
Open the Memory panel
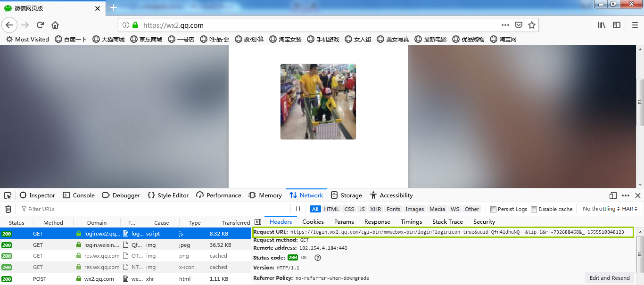[265, 195]
